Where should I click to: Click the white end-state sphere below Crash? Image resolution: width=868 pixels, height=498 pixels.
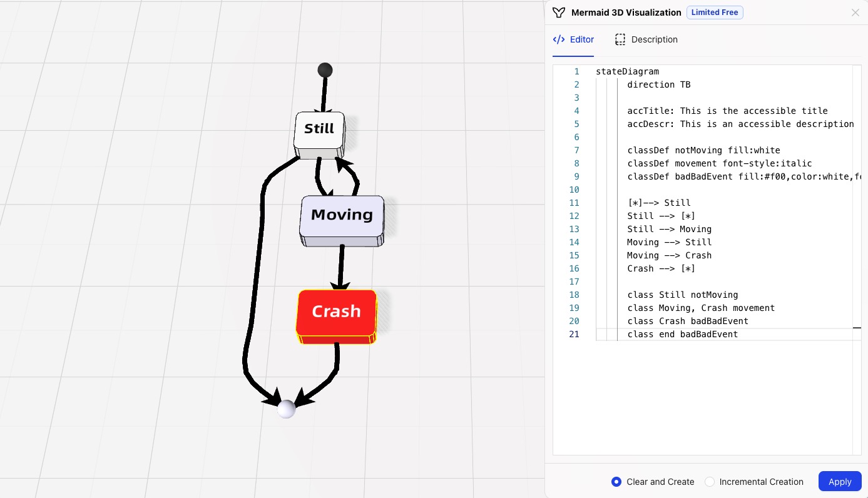tap(286, 409)
